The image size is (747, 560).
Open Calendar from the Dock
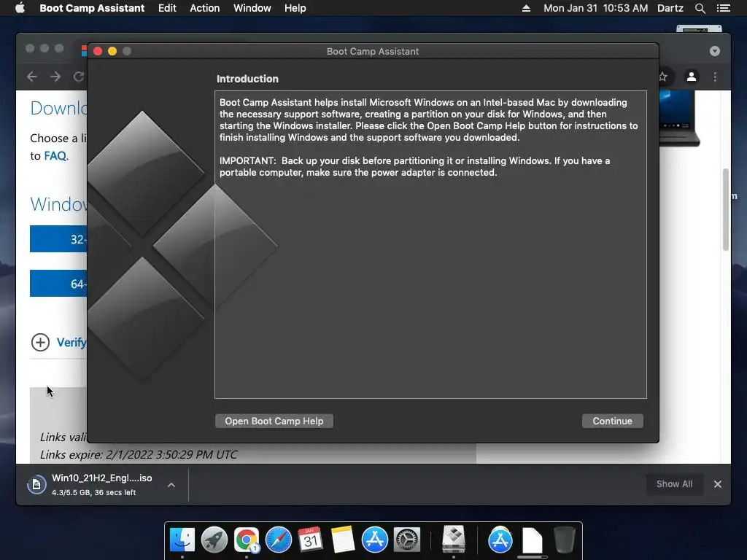point(310,540)
